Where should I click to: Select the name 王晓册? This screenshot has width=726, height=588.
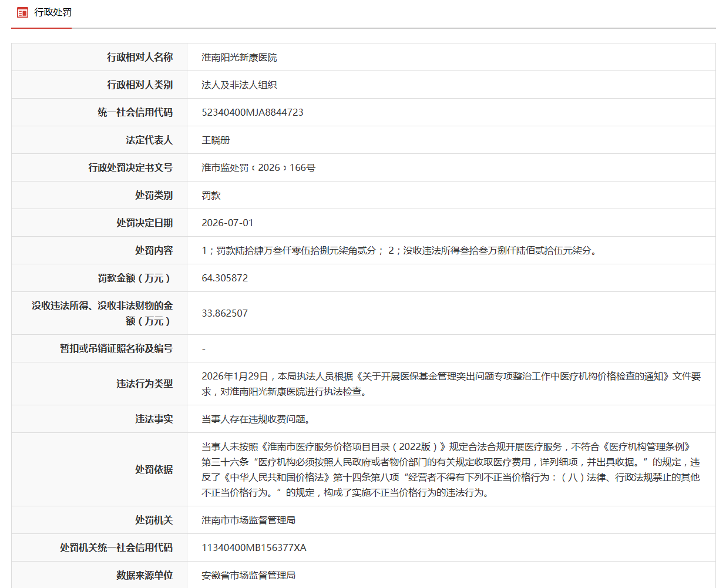tap(216, 140)
